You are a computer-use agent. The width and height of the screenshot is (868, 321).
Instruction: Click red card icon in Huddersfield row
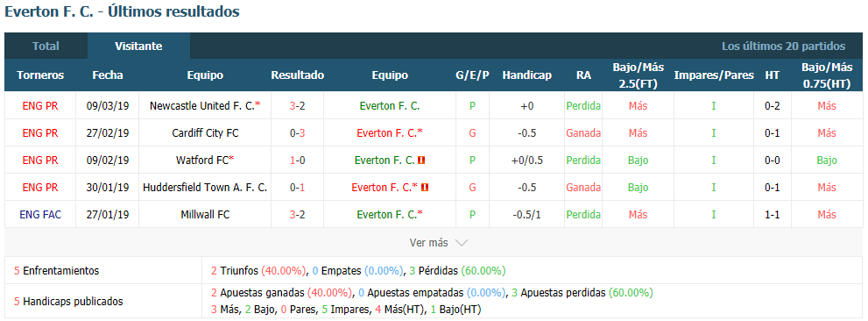tap(425, 188)
